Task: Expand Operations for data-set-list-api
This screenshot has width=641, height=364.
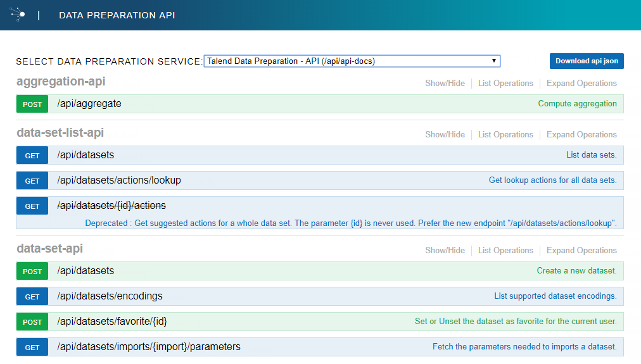Action: pyautogui.click(x=581, y=135)
